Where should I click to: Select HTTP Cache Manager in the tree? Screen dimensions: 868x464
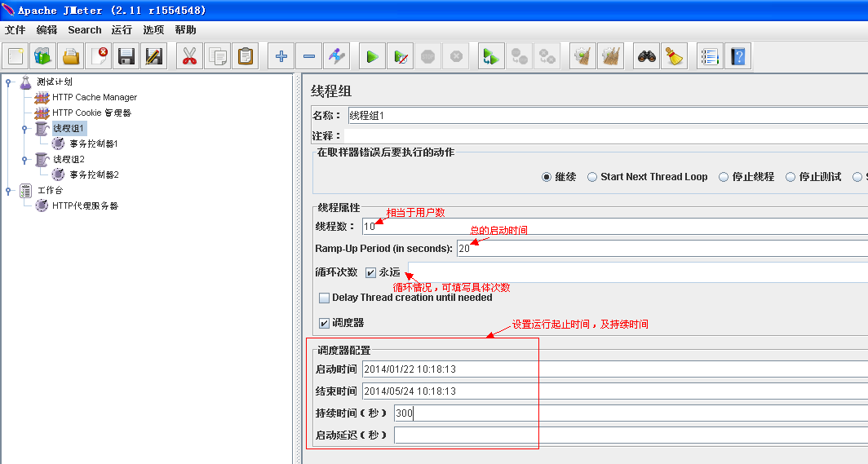(x=95, y=97)
